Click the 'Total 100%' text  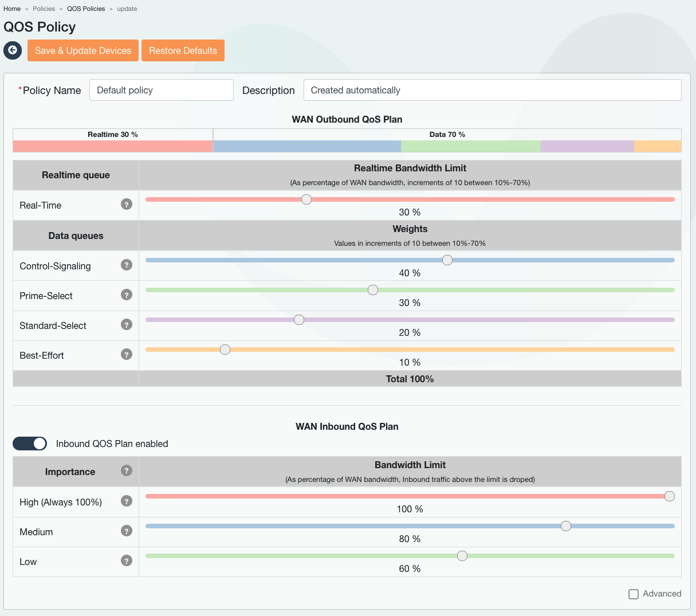point(410,379)
